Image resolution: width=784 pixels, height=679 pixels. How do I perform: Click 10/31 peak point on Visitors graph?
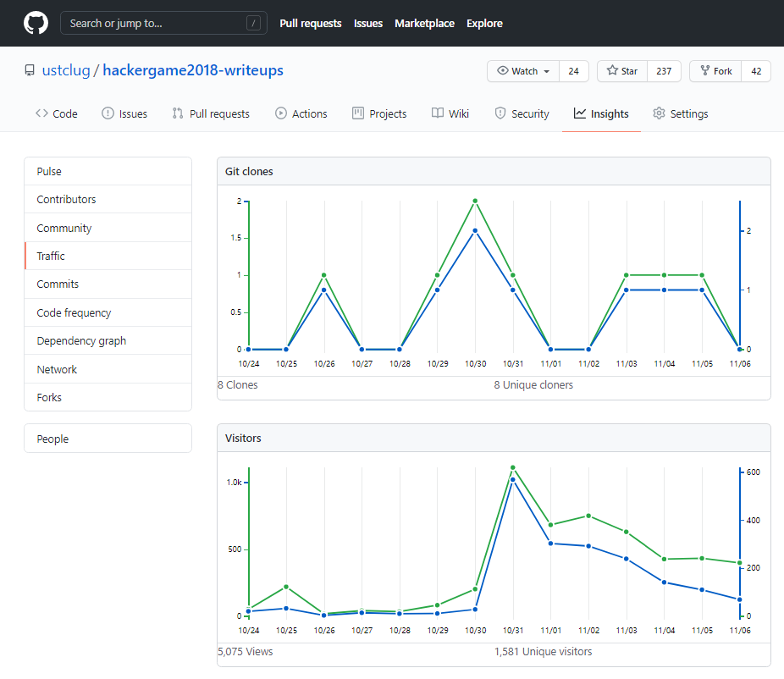513,467
